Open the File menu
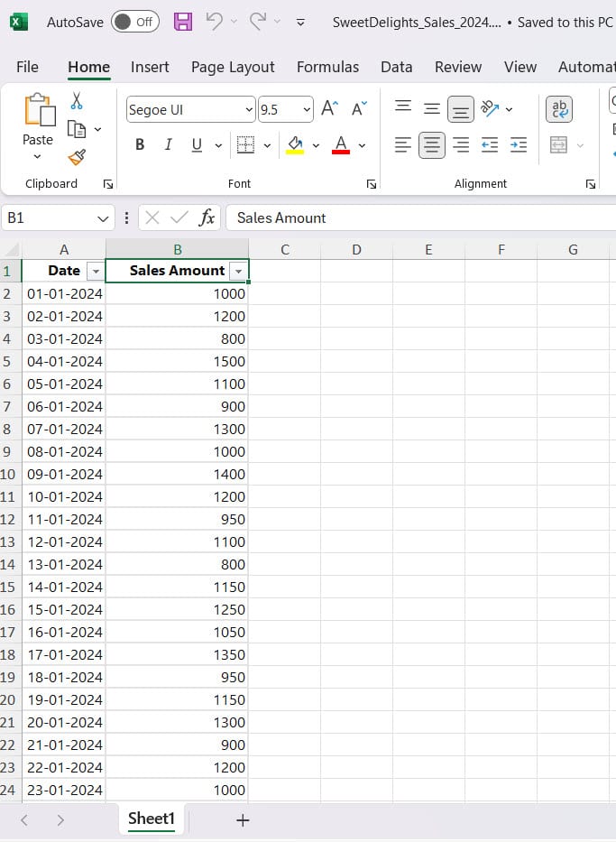This screenshot has height=842, width=616. 27,67
